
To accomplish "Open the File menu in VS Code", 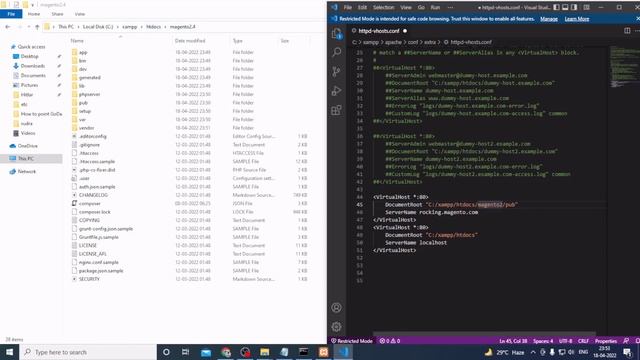I will 348,7.
